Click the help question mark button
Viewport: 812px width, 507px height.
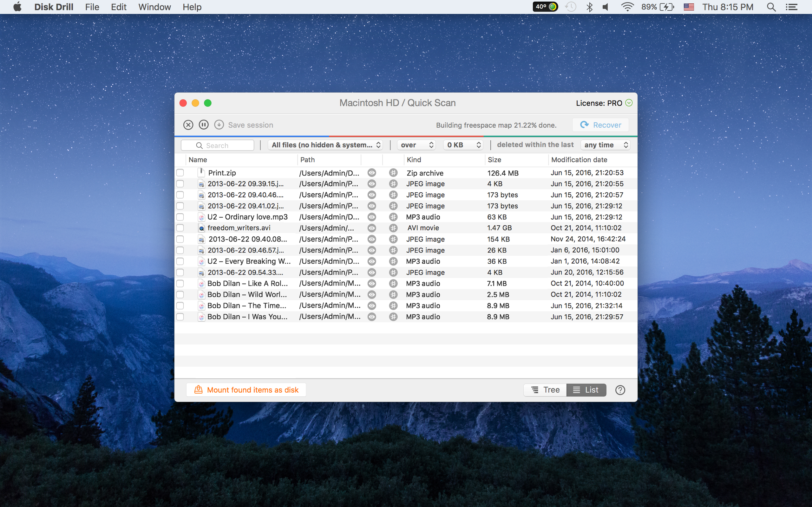(x=620, y=389)
